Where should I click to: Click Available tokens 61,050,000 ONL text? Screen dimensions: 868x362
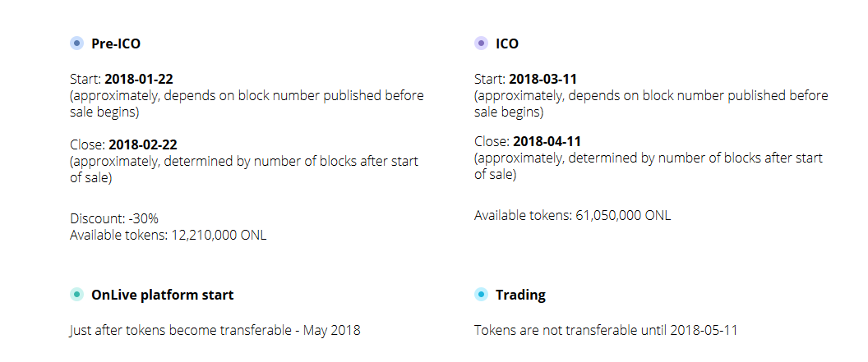click(x=572, y=215)
